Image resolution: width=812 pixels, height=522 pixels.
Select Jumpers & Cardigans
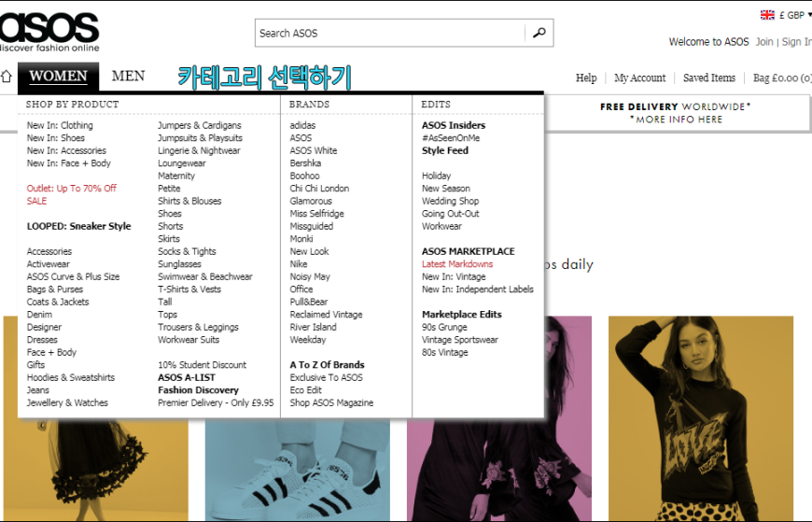tap(200, 125)
